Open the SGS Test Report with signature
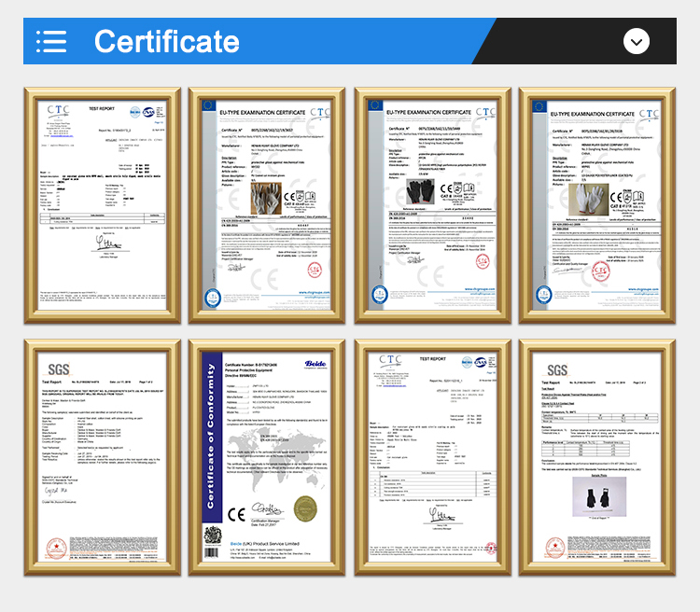700x612 pixels. (x=103, y=457)
